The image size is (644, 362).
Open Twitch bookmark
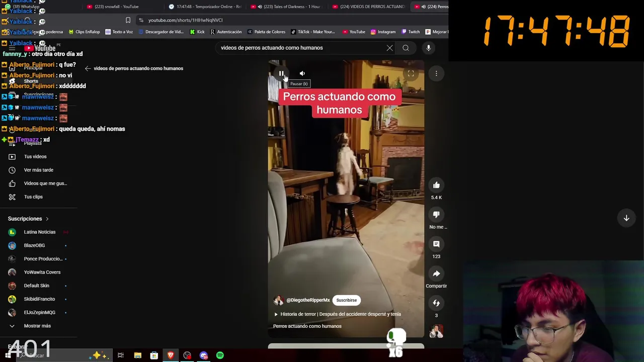coord(410,32)
